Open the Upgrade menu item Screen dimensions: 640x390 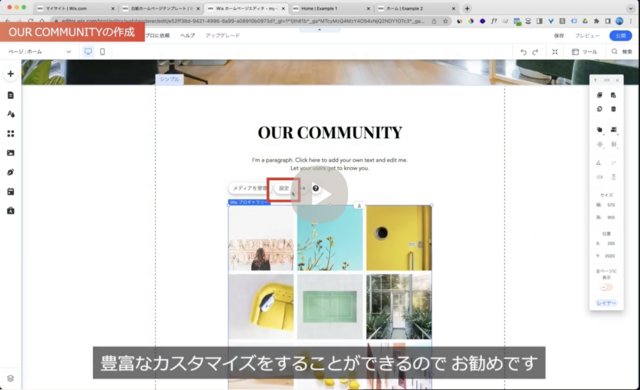tap(222, 35)
